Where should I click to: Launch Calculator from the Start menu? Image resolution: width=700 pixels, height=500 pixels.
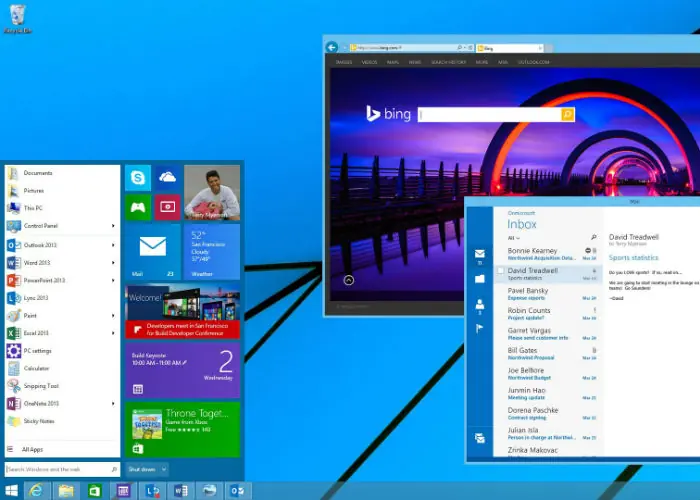[62, 368]
